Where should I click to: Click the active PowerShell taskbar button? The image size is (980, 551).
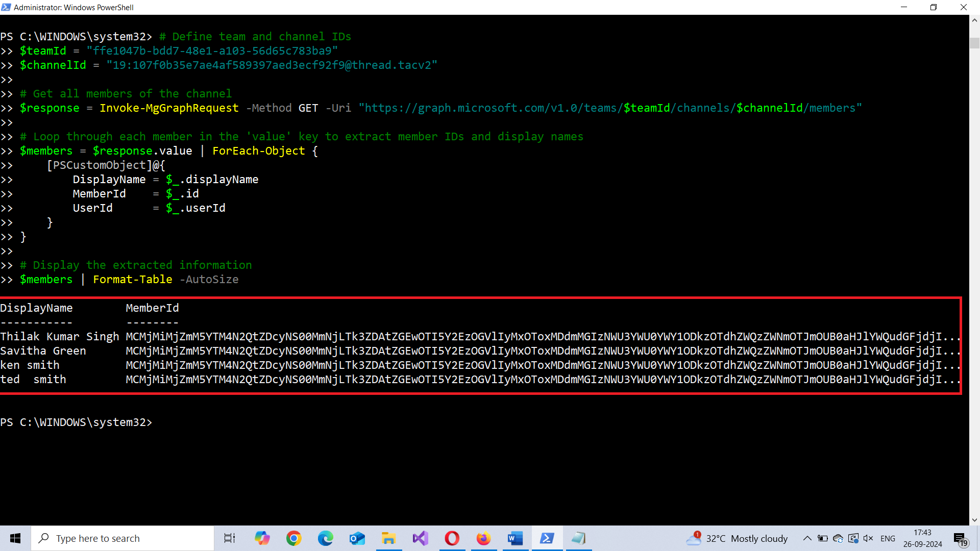point(547,538)
